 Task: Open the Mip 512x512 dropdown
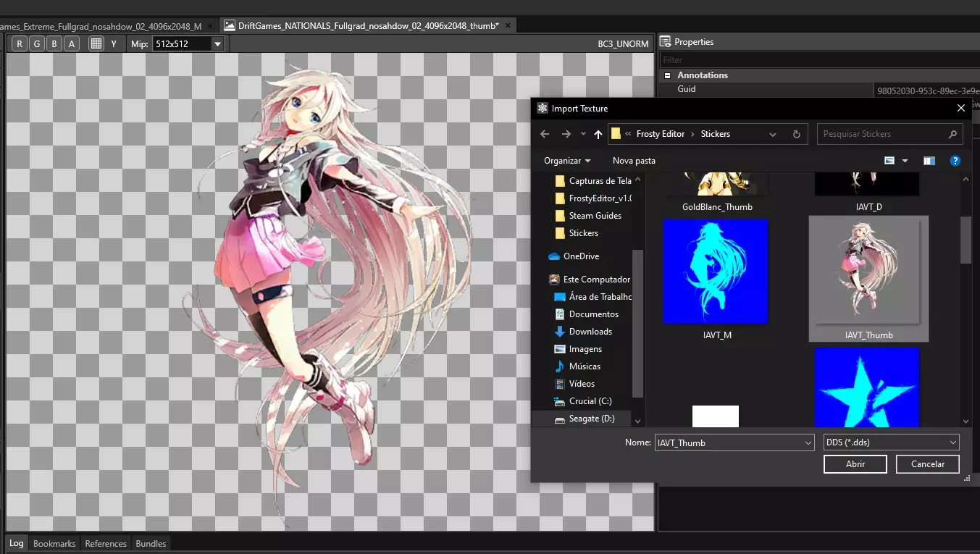point(217,44)
